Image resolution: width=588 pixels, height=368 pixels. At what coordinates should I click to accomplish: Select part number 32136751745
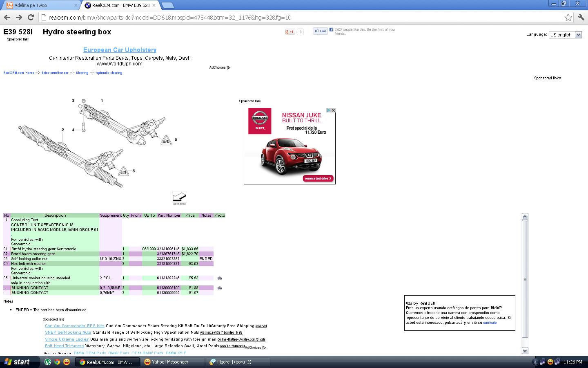(x=168, y=254)
